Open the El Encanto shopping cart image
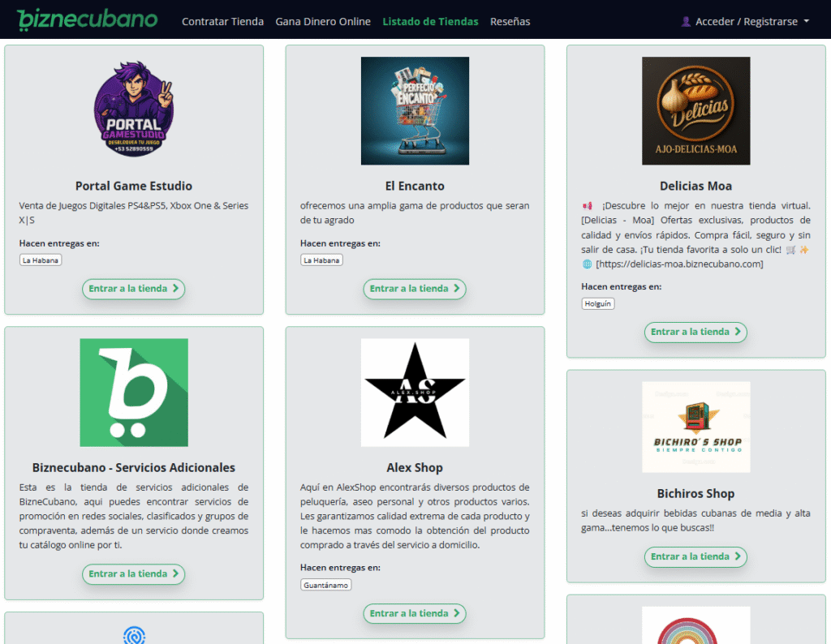Screen dimensions: 831x644 tap(415, 110)
